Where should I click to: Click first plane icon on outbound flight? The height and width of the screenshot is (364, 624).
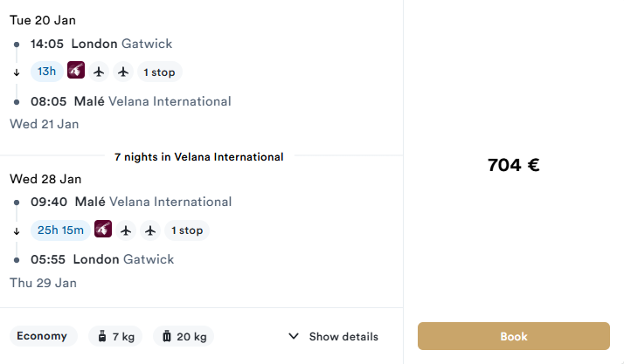99,72
